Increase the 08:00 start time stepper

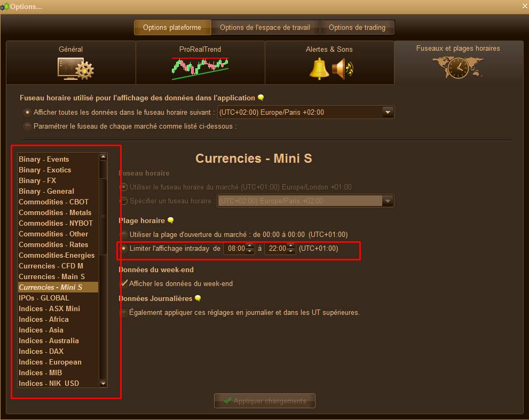[x=250, y=245]
